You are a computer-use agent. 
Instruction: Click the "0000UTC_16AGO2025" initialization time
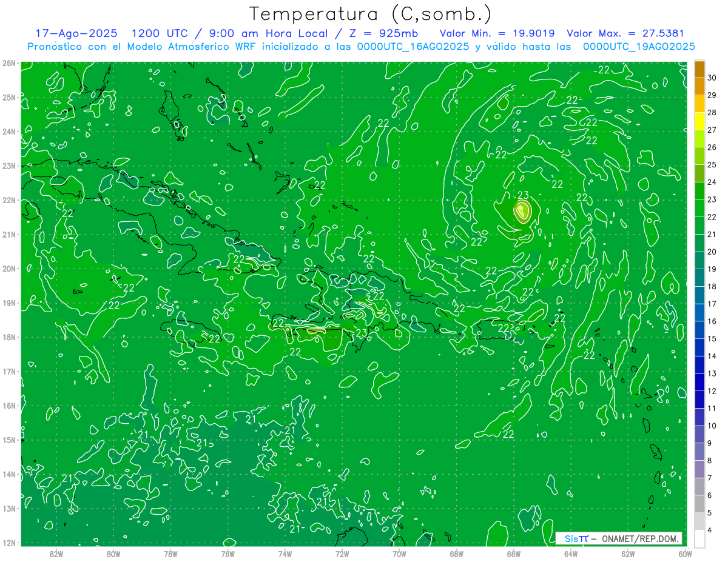[413, 47]
